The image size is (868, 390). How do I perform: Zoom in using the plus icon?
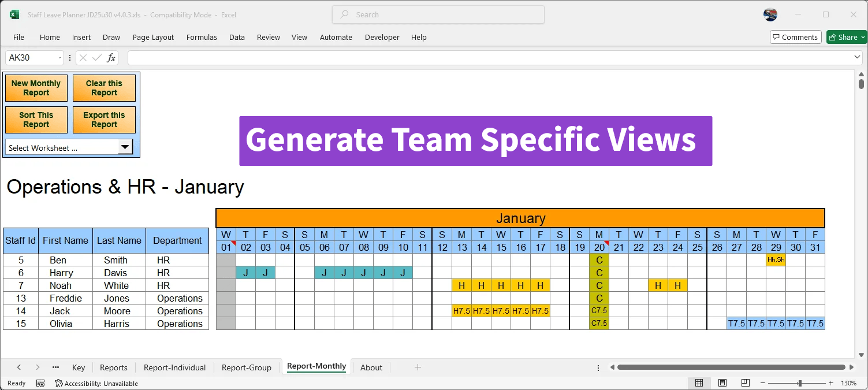[x=831, y=382]
